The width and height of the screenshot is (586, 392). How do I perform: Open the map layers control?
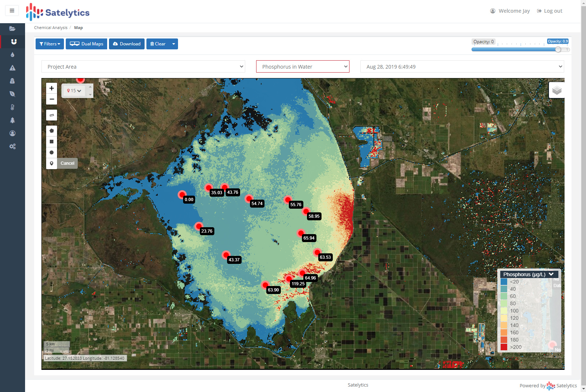(557, 90)
